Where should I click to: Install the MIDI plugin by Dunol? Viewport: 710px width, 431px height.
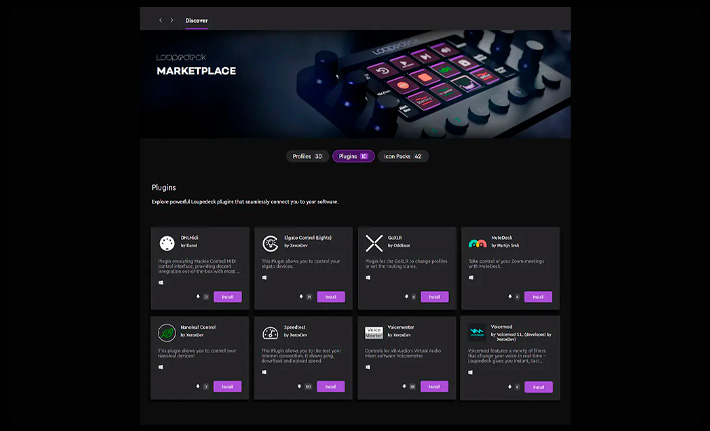(x=227, y=297)
